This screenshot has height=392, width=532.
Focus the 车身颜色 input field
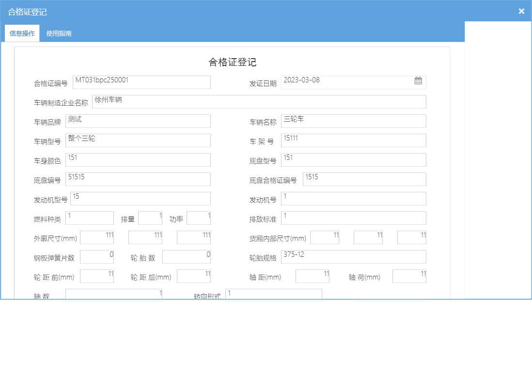[x=138, y=159]
